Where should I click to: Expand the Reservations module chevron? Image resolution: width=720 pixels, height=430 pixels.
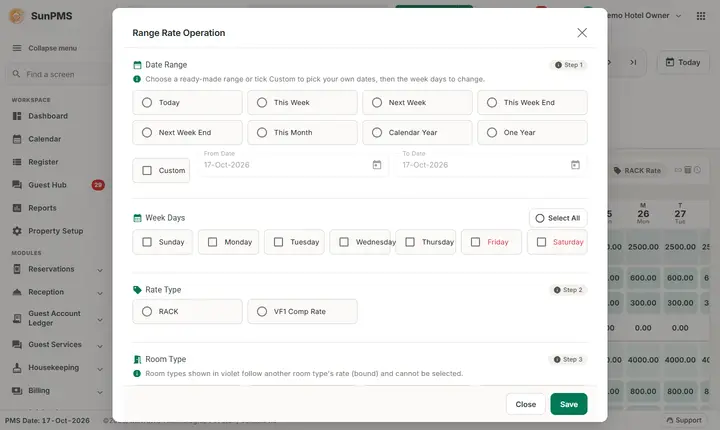pyautogui.click(x=100, y=270)
